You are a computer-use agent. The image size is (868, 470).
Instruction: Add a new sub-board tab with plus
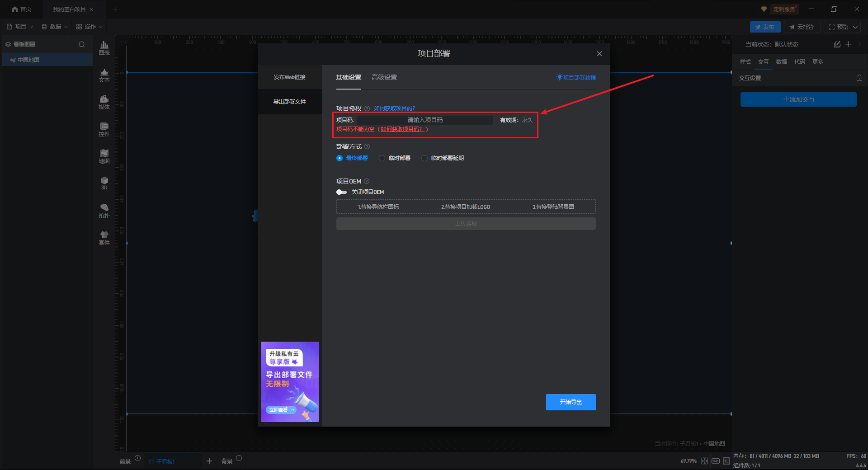[x=209, y=461]
